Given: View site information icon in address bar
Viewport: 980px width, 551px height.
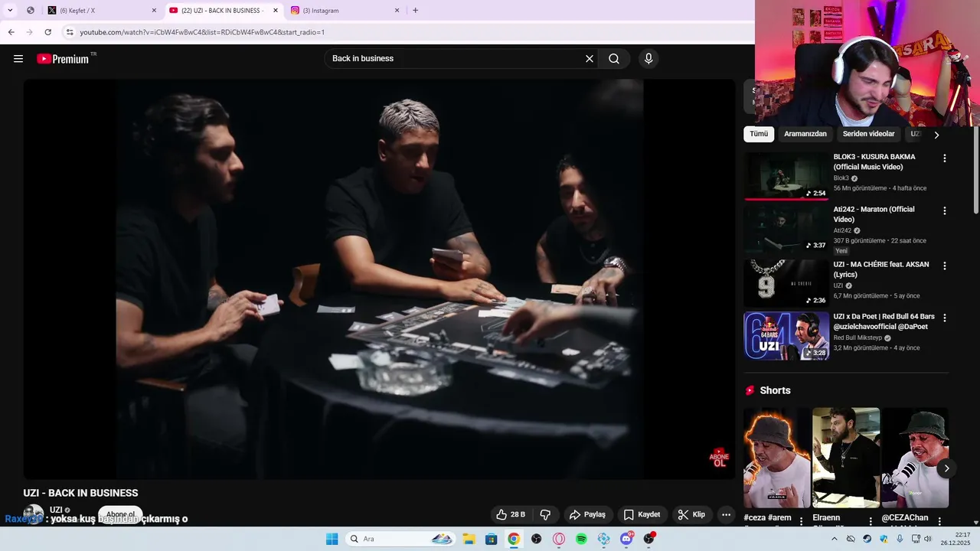Looking at the screenshot, I should pos(70,32).
